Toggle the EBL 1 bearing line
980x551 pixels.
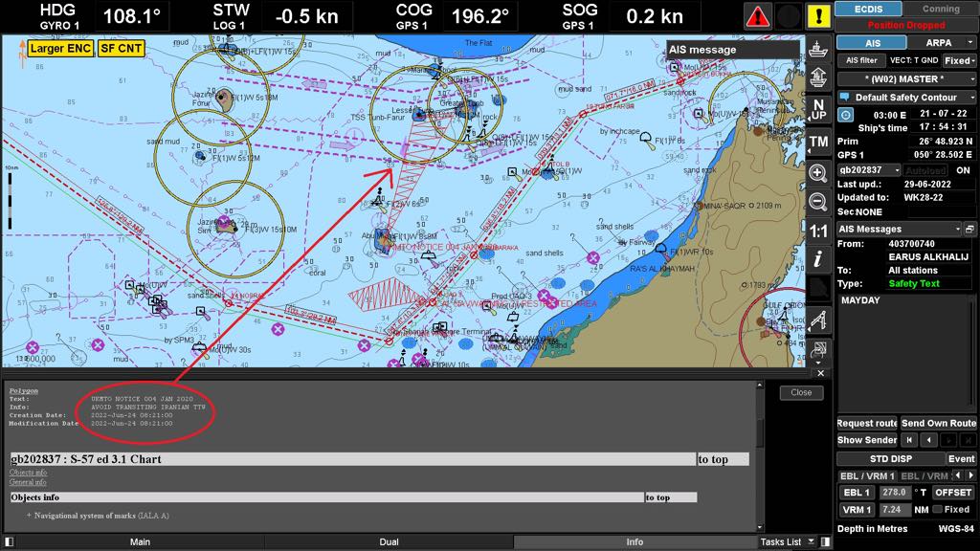tap(856, 493)
